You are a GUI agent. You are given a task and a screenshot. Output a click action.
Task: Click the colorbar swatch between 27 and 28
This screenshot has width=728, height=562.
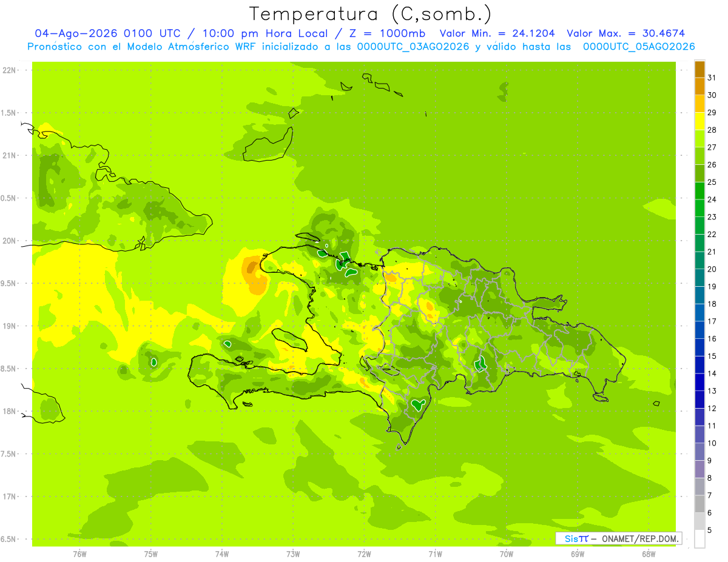699,139
